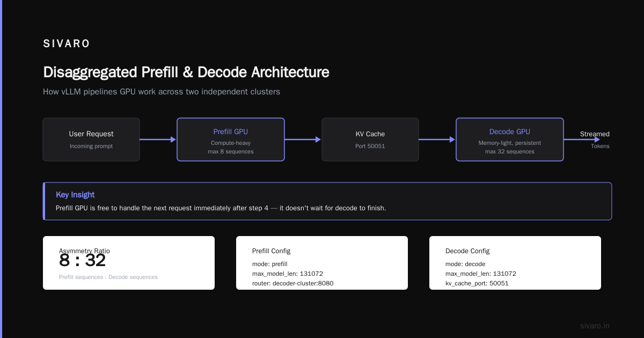Select the Asymmetry Ratio card
This screenshot has height=338, width=644.
tap(129, 263)
